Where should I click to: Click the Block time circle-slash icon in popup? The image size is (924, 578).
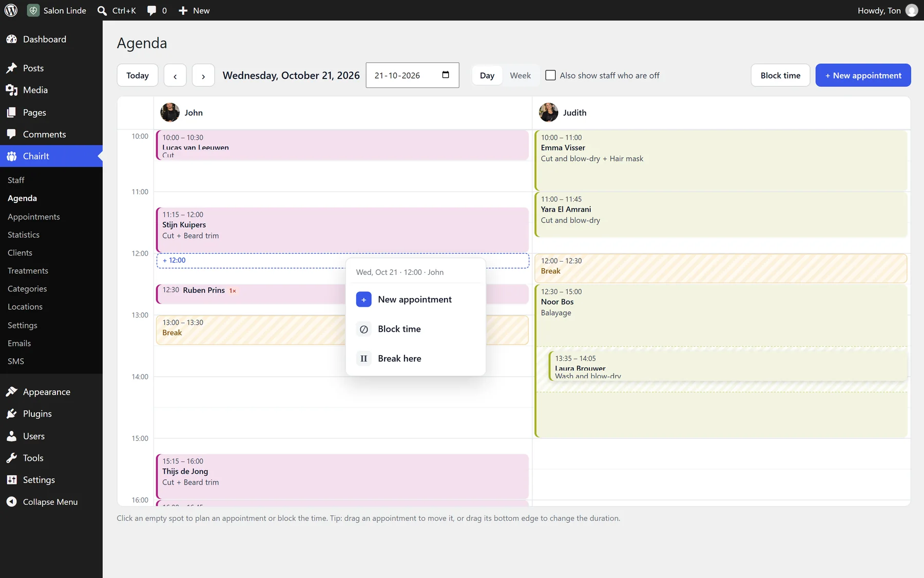363,329
